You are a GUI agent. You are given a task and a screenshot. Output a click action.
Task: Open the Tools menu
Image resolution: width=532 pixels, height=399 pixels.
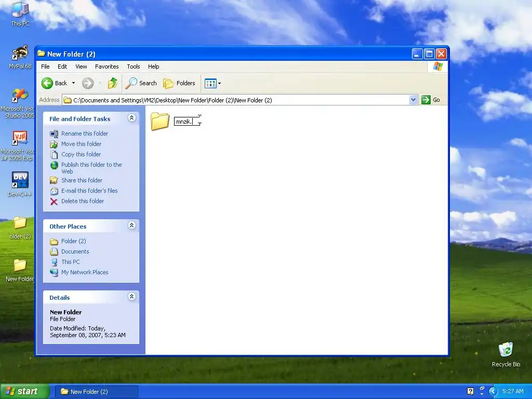tap(134, 66)
